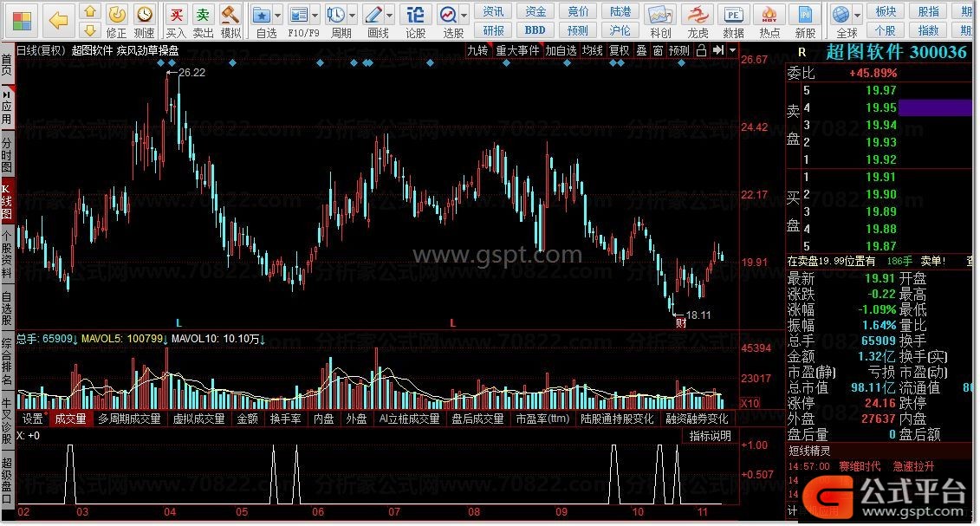Screen dimensions: 980x526
Task: Open the K线图 sidebar tab
Action: coord(7,202)
